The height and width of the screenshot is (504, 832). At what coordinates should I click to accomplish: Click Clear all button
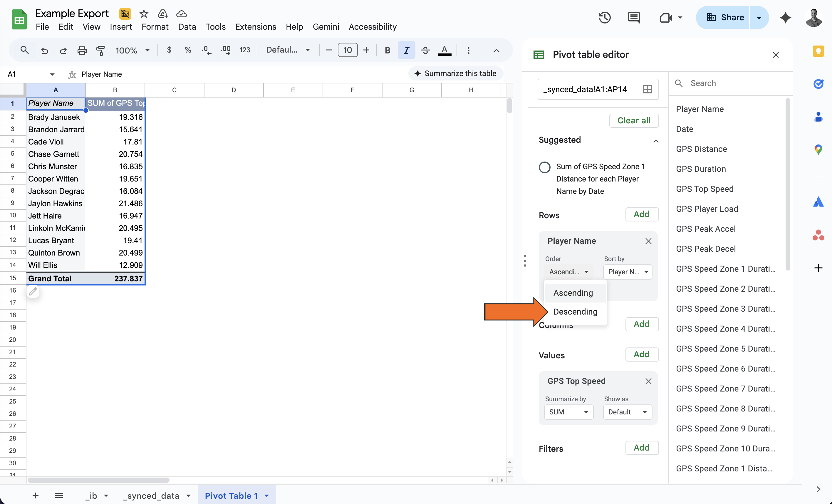633,120
